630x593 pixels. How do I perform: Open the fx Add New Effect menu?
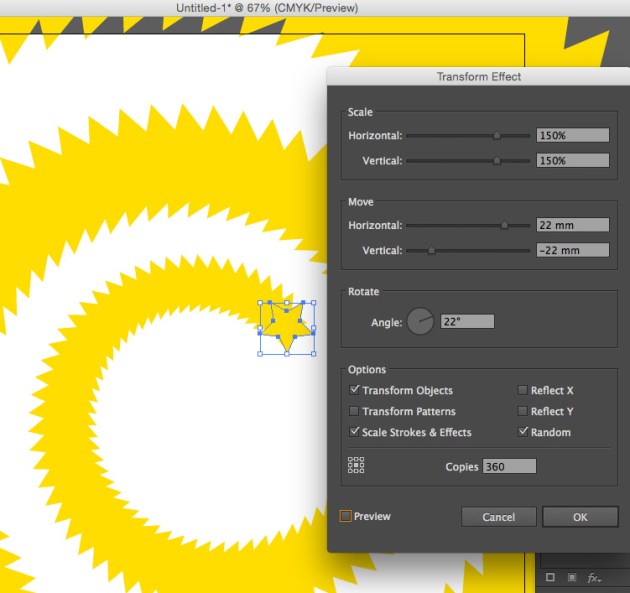[x=593, y=578]
